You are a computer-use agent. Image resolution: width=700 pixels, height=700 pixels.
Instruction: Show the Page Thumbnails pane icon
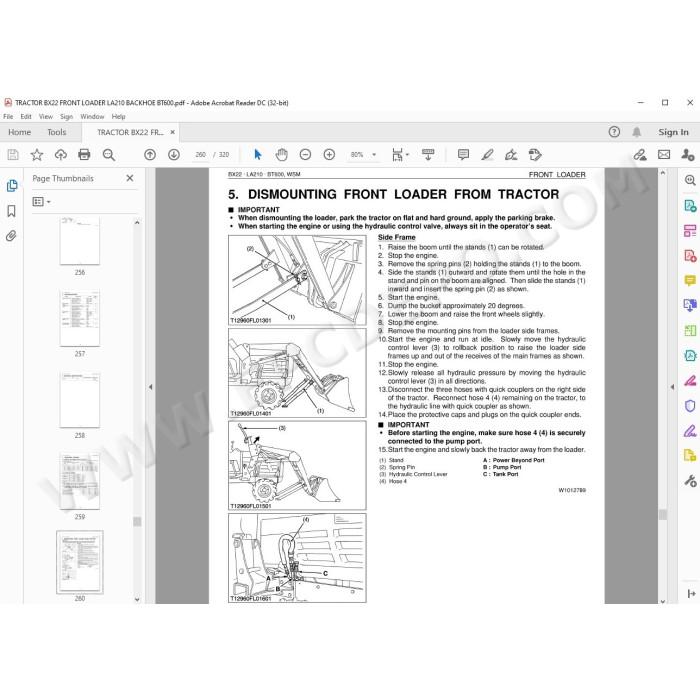coord(12,186)
